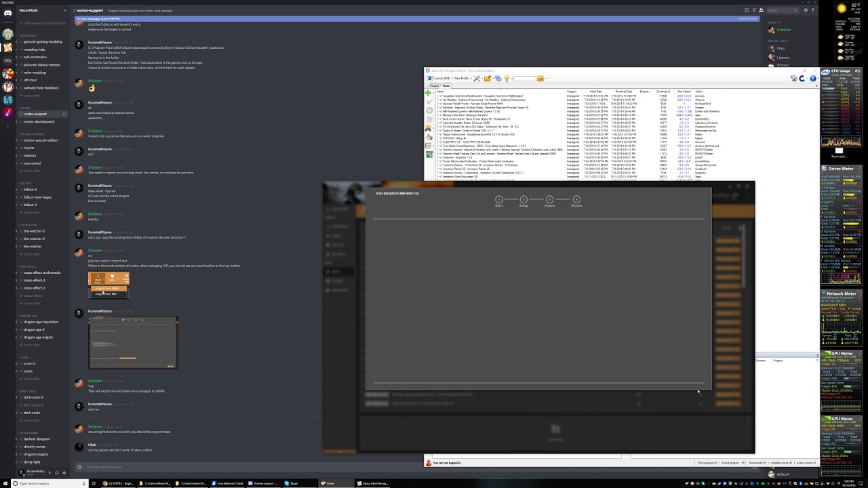Screen dimensions: 868x488
Task: Select the OGL server icon in Discord
Action: point(7,60)
